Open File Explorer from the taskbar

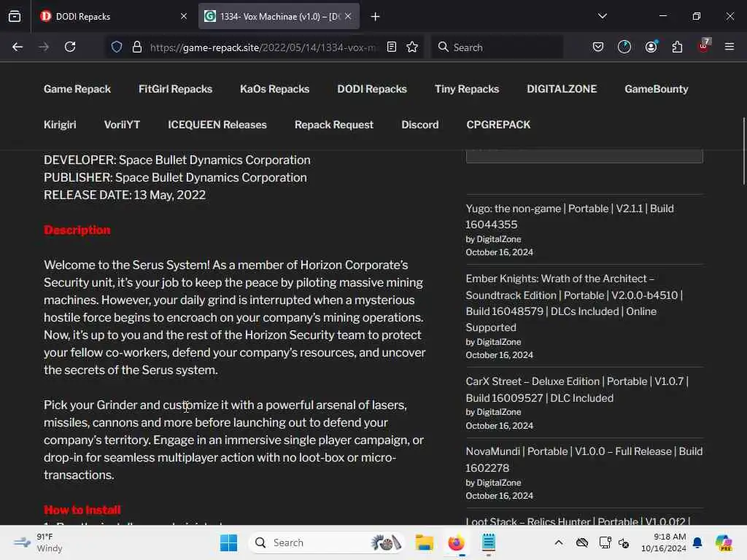tap(424, 542)
